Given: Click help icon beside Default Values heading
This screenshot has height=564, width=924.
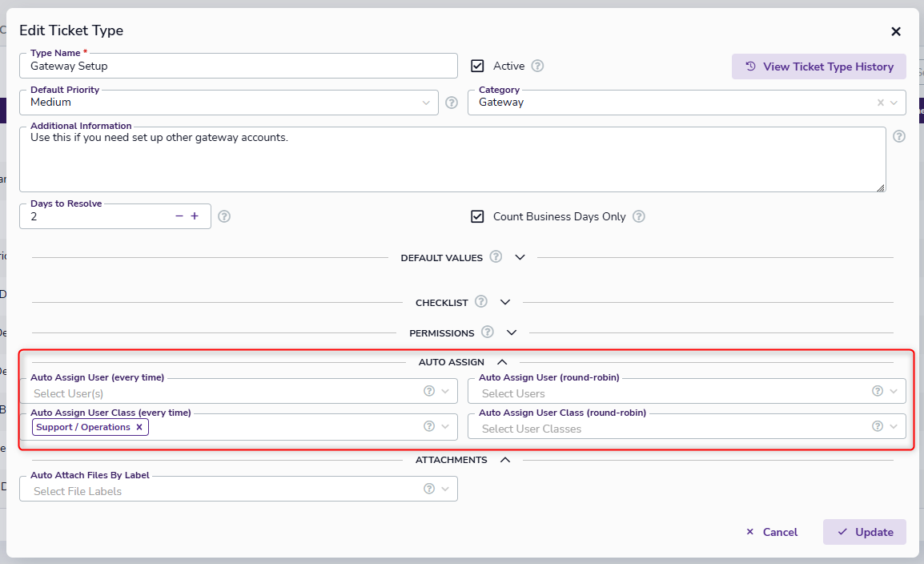Looking at the screenshot, I should coord(496,257).
